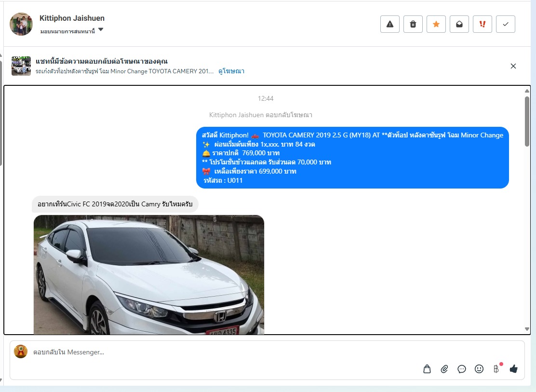Viewport: 536px width, 392px height.
Task: Open Kittiphon Jaishuen's profile picture
Action: 21,24
